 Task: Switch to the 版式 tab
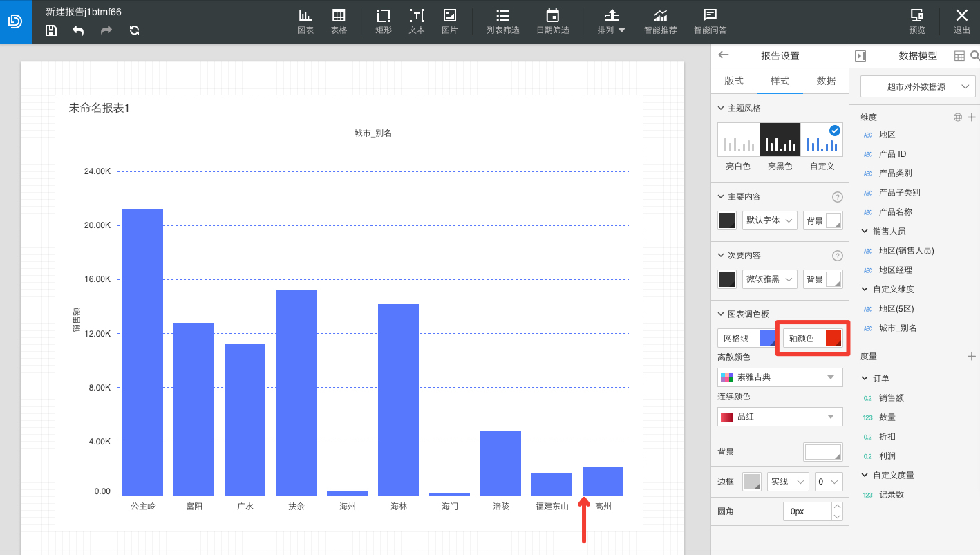point(734,81)
